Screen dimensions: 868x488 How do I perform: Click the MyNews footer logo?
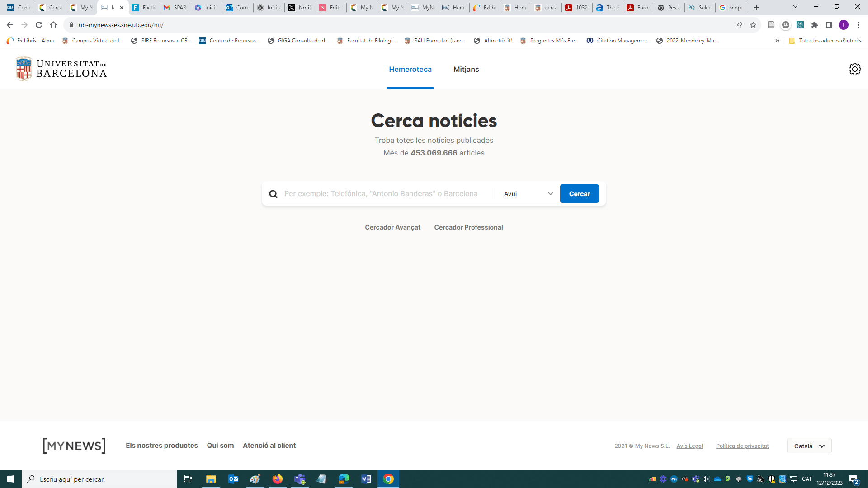coord(74,446)
